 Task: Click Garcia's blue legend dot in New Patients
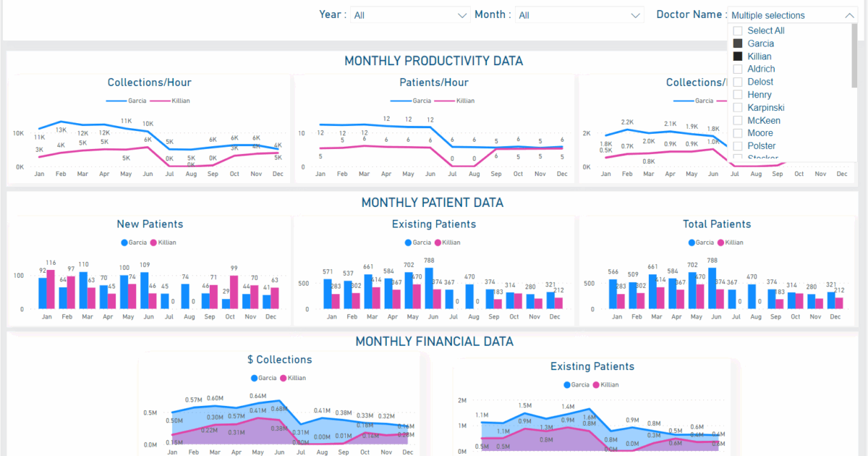[x=124, y=242]
